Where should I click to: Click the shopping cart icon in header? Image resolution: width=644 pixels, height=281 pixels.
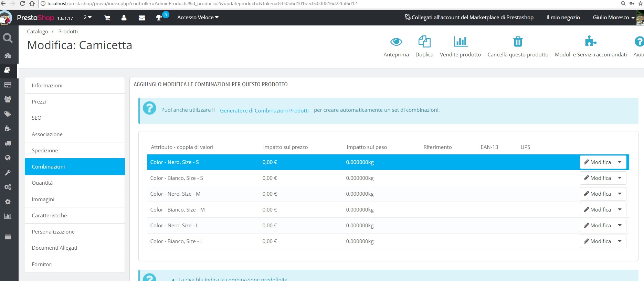(107, 18)
